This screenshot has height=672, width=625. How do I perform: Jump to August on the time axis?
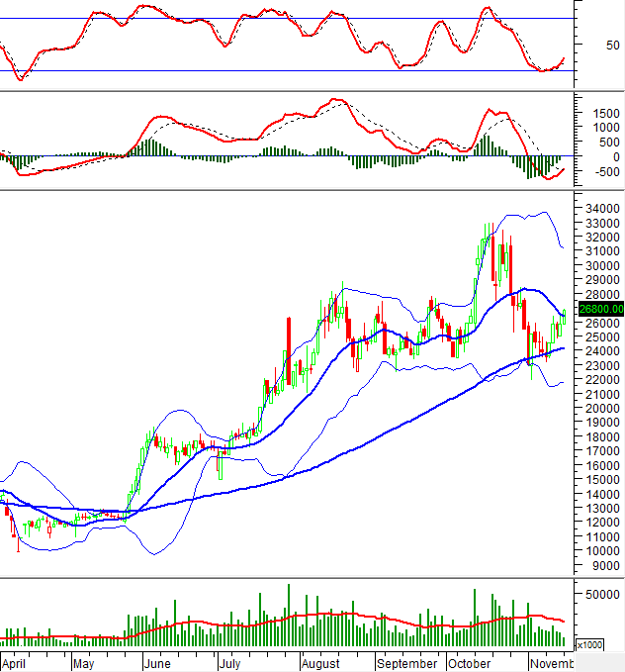tap(320, 663)
